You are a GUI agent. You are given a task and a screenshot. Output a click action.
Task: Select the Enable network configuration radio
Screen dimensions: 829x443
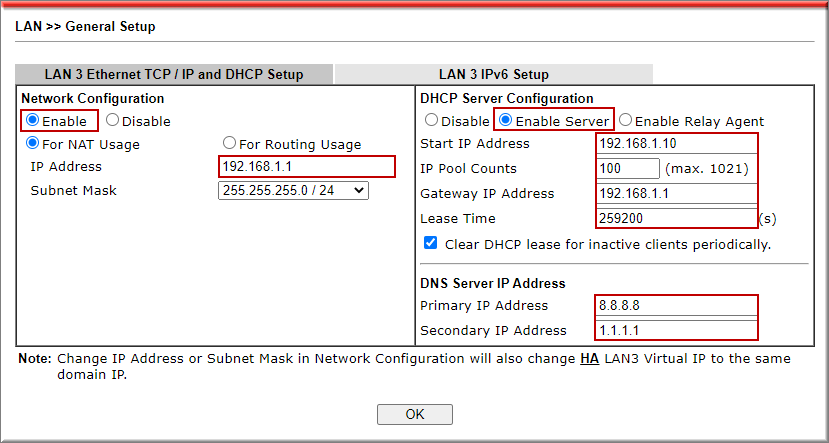[33, 121]
